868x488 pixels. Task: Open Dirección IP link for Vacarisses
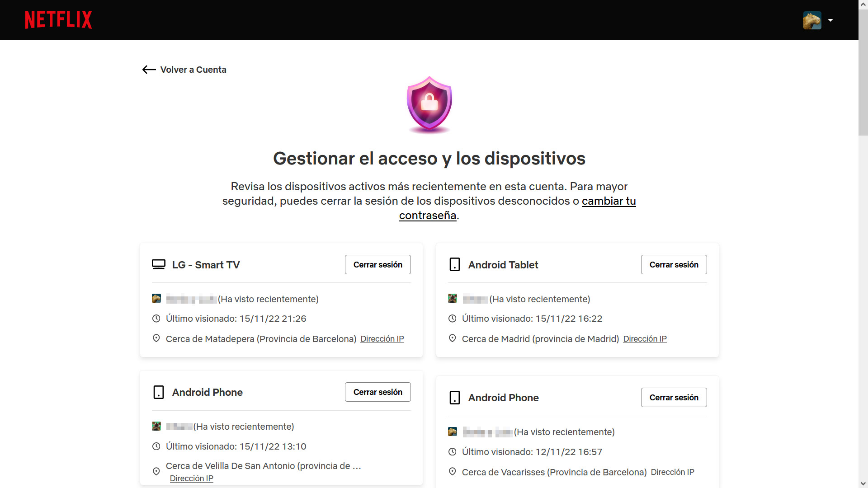[x=672, y=472]
